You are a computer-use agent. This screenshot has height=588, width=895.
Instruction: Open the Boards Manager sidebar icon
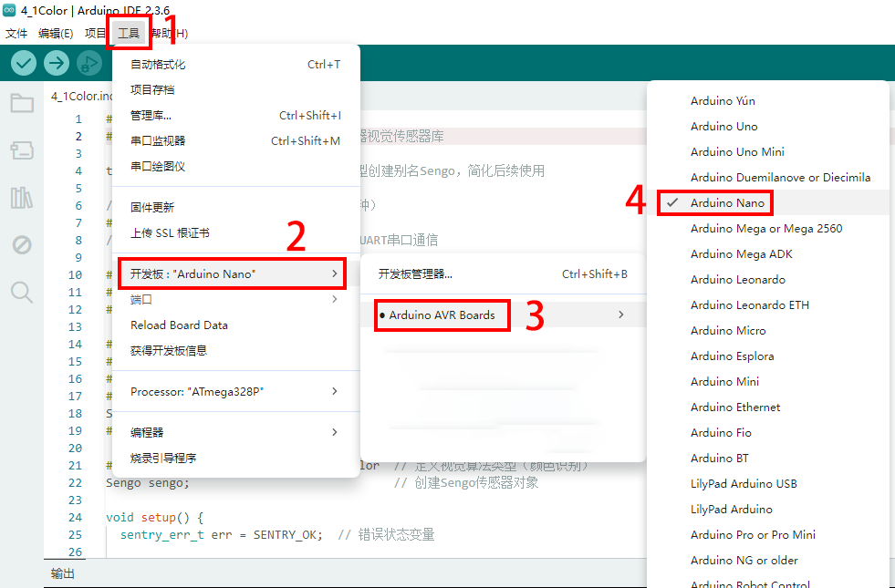point(22,150)
